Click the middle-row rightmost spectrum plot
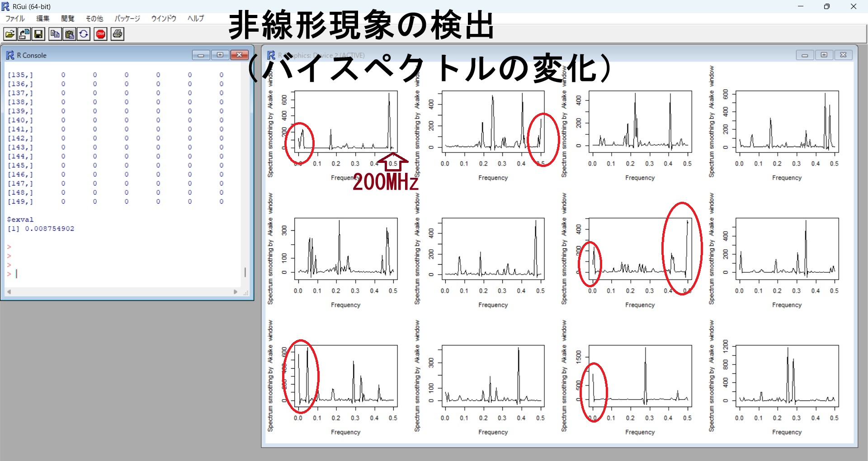The image size is (868, 461). (x=787, y=248)
